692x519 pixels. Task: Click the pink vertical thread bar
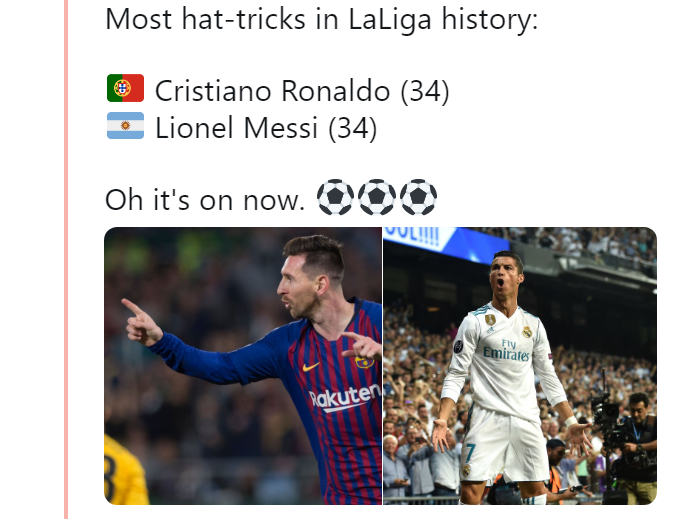(x=66, y=260)
